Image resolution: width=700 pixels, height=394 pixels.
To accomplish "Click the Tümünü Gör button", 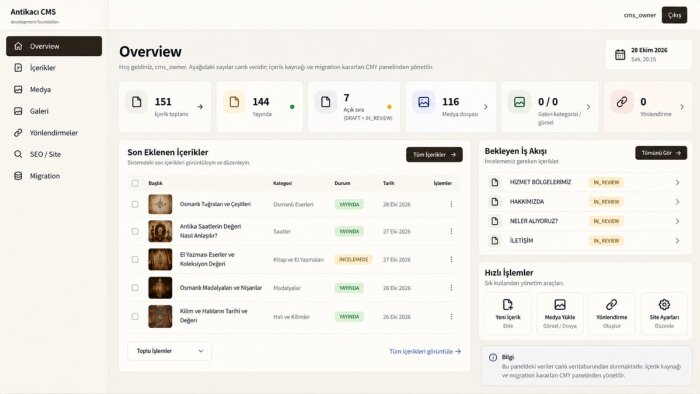I will [x=661, y=153].
